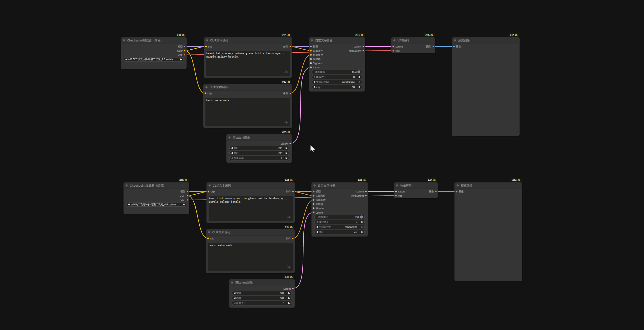Collapse Checkpoint加载器 node #39 via title dot
The height and width of the screenshot is (330, 644).
click(124, 40)
